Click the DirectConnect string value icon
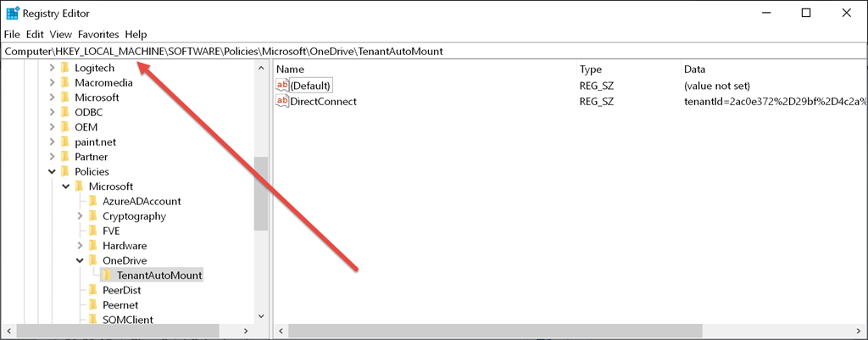Viewport: 868px width, 340px height. click(x=282, y=102)
